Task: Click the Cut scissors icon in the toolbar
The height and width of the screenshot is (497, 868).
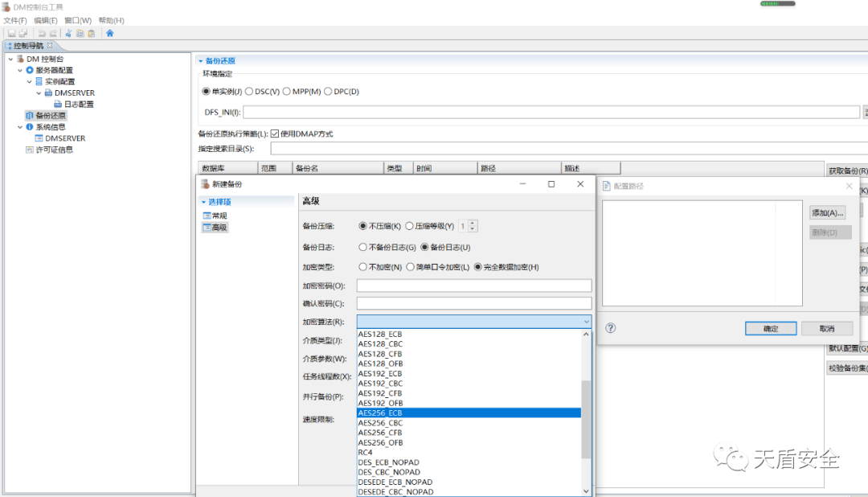Action: click(x=68, y=33)
